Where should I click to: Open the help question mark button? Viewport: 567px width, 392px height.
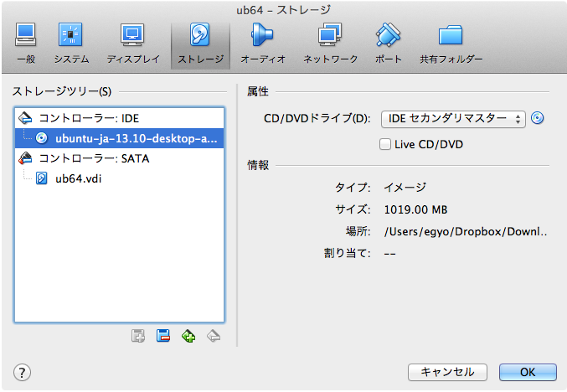22,372
